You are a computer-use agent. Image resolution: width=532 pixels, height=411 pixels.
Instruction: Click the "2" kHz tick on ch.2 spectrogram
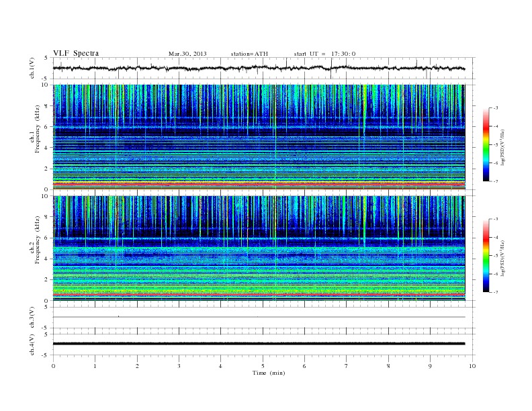[46, 279]
